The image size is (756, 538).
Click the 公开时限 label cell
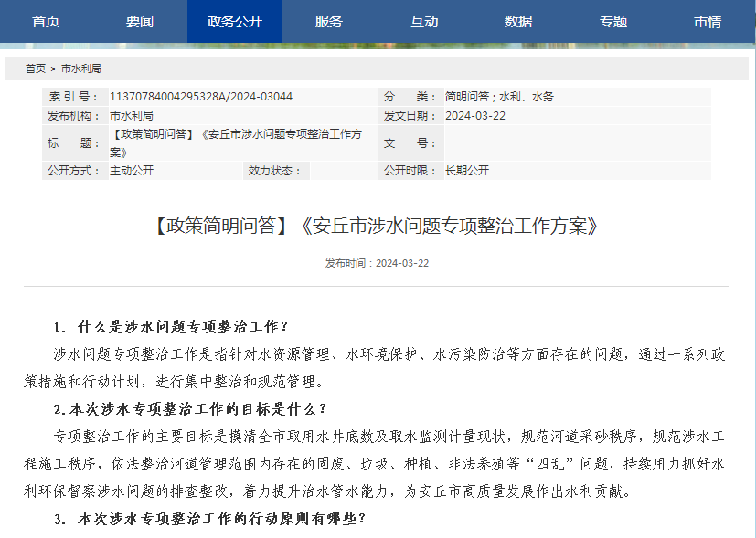tap(410, 171)
